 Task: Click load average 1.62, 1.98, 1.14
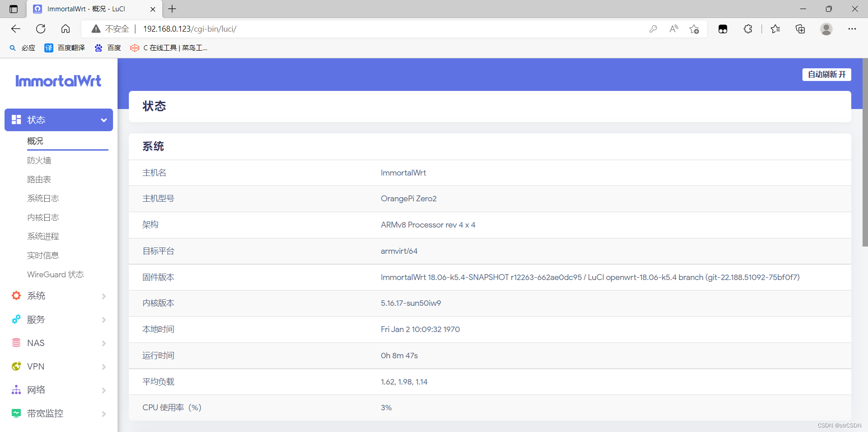click(x=404, y=382)
